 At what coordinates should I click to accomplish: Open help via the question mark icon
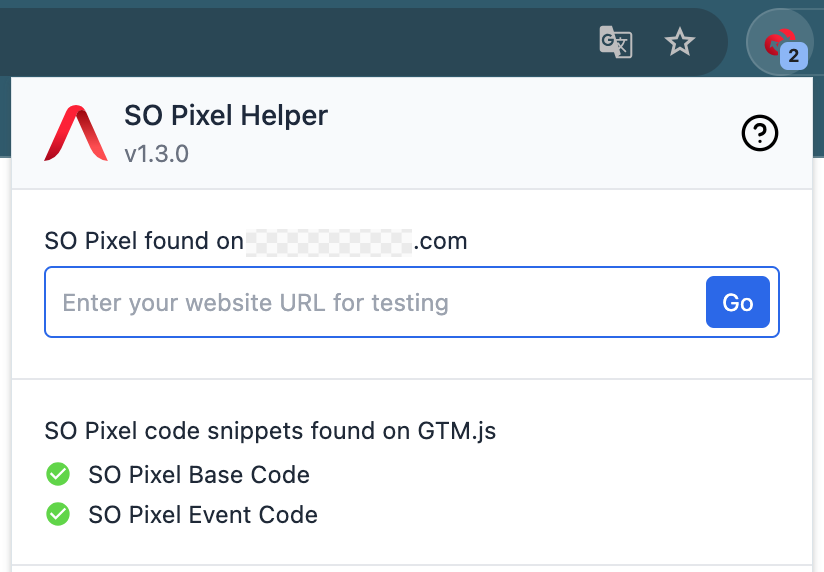[760, 133]
